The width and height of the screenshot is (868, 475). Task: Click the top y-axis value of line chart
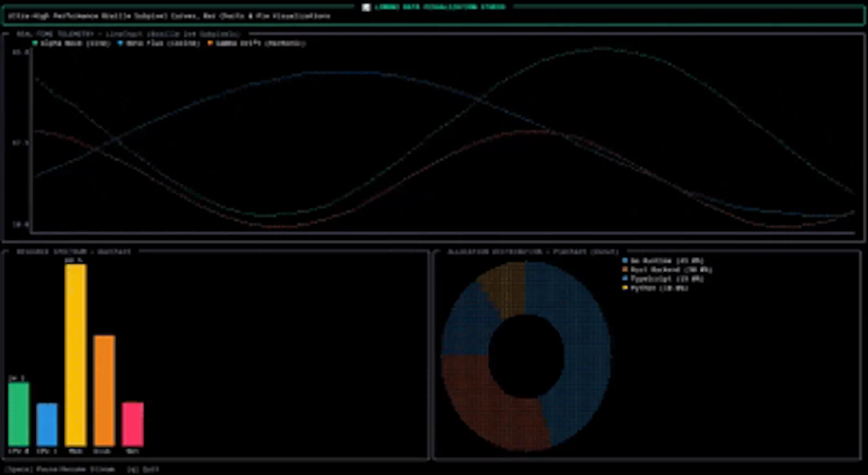(21, 53)
